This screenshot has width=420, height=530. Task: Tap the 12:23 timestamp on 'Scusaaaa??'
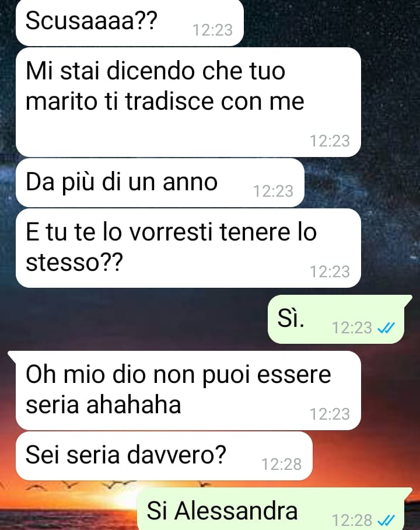pyautogui.click(x=212, y=30)
